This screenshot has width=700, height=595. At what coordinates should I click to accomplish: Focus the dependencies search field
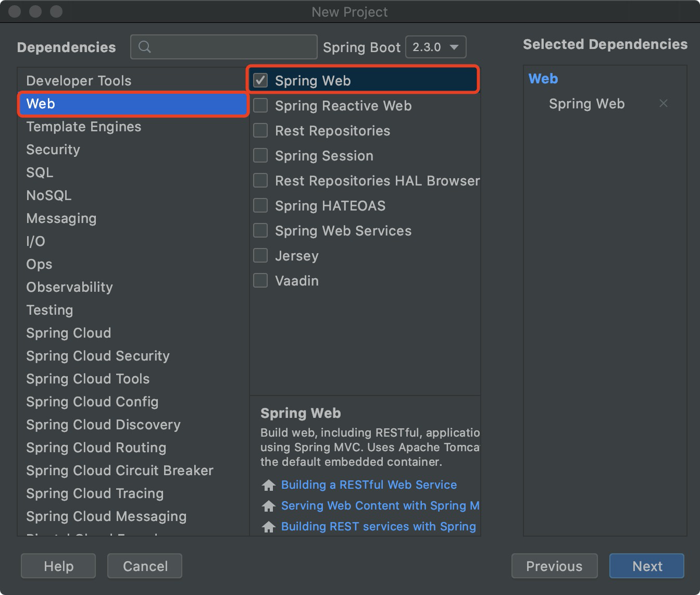[224, 47]
